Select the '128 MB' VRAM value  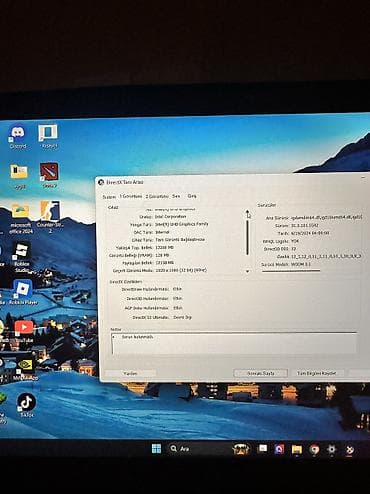click(x=162, y=255)
